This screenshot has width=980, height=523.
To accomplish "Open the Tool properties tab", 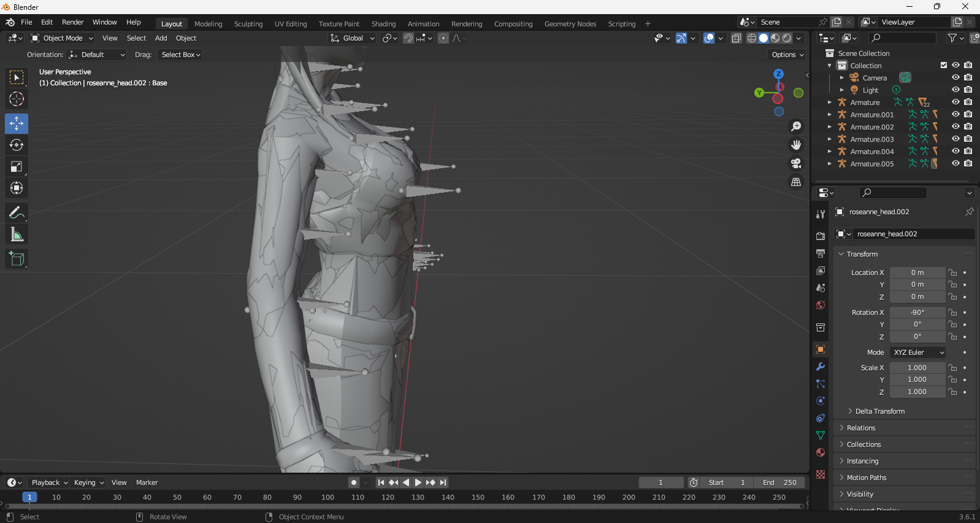I will click(x=821, y=214).
